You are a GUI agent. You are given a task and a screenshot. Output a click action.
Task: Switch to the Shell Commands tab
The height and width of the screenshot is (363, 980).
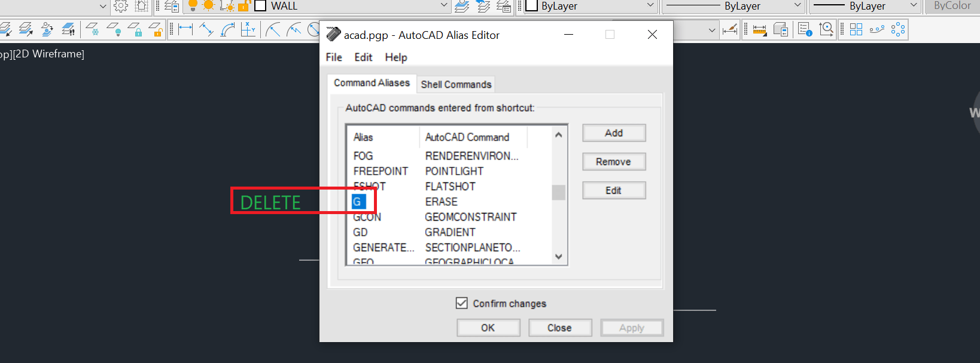click(x=456, y=84)
